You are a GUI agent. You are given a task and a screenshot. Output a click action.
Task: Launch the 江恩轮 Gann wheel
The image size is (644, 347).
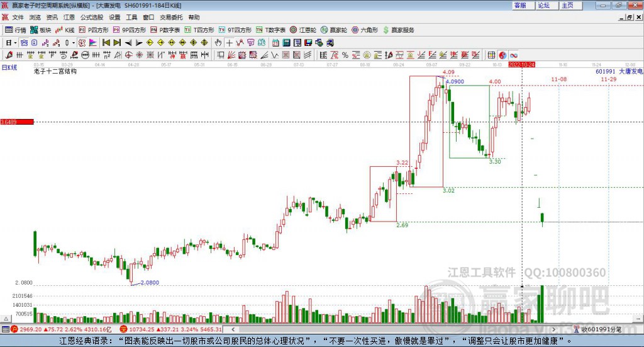(303, 30)
